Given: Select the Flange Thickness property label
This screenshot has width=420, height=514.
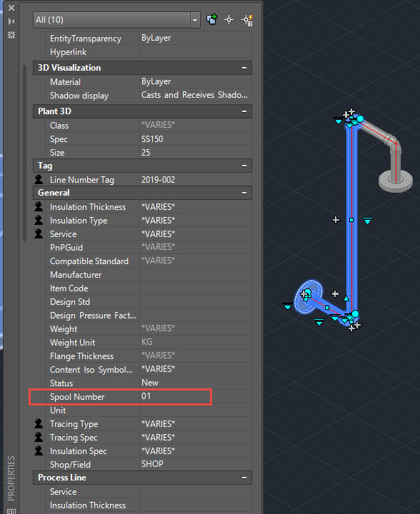Looking at the screenshot, I should click(x=81, y=356).
